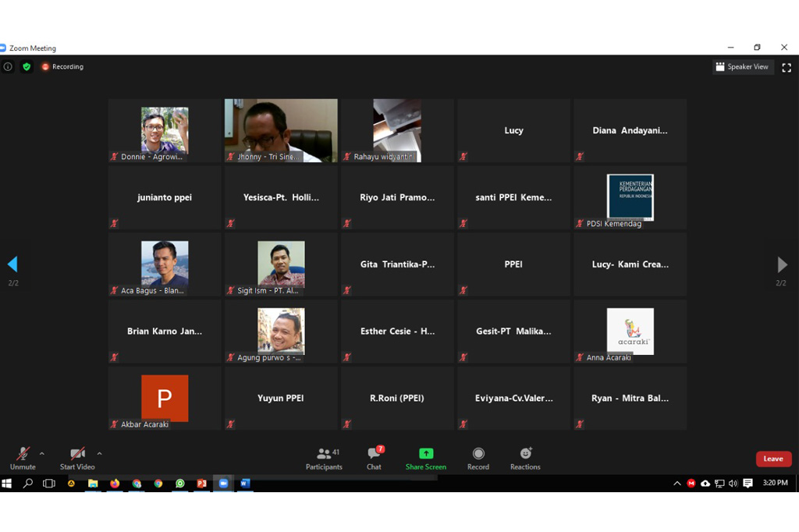Select Aca Bagus - Blan... tile
Viewport: 799px width, 532px height.
click(x=165, y=264)
